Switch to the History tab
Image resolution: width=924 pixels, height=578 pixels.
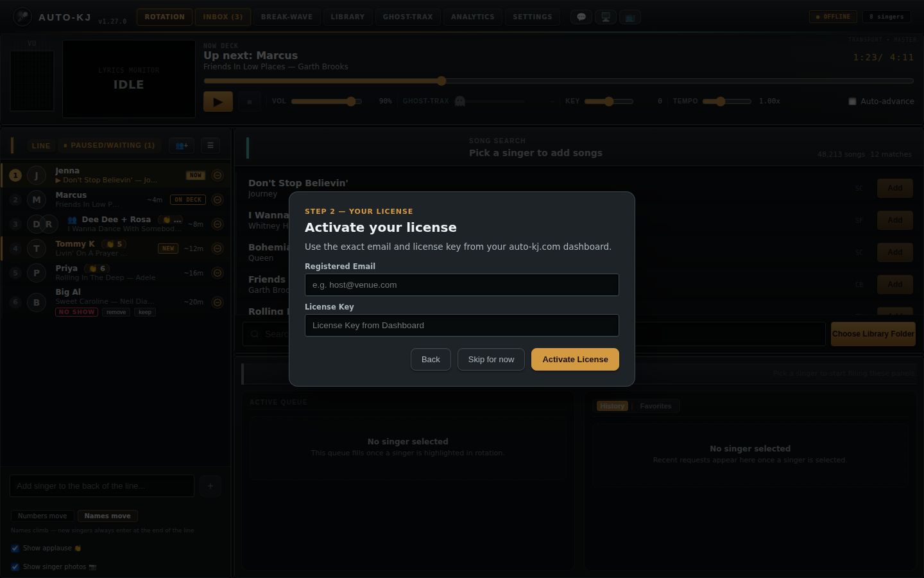(x=612, y=406)
